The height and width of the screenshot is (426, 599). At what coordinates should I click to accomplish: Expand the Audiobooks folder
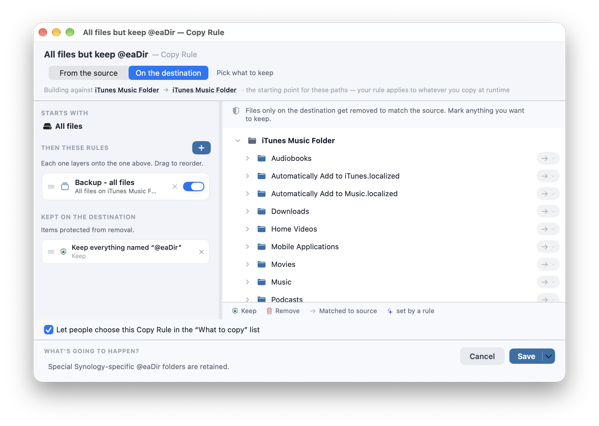click(x=247, y=158)
